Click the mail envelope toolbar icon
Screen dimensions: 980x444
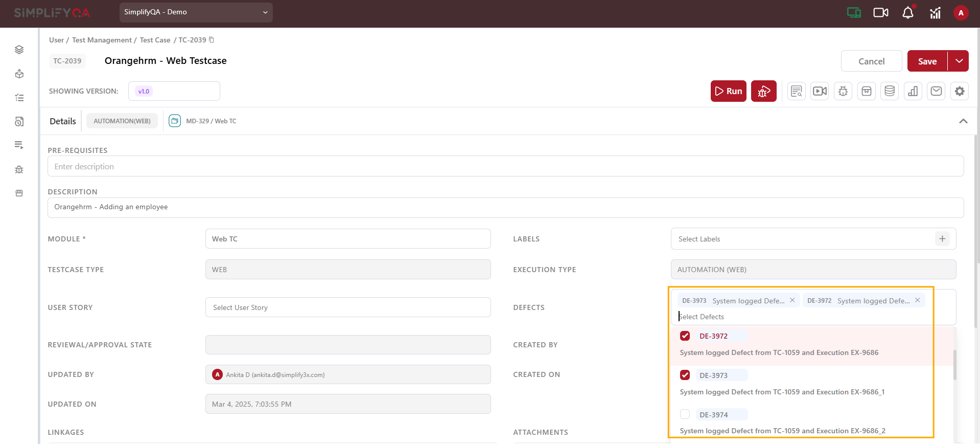(936, 91)
